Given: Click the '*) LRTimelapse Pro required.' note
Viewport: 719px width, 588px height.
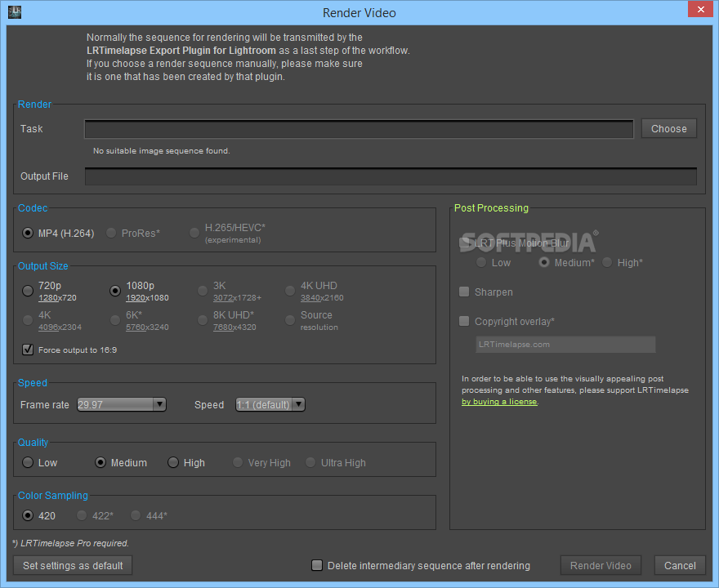Looking at the screenshot, I should pyautogui.click(x=70, y=543).
